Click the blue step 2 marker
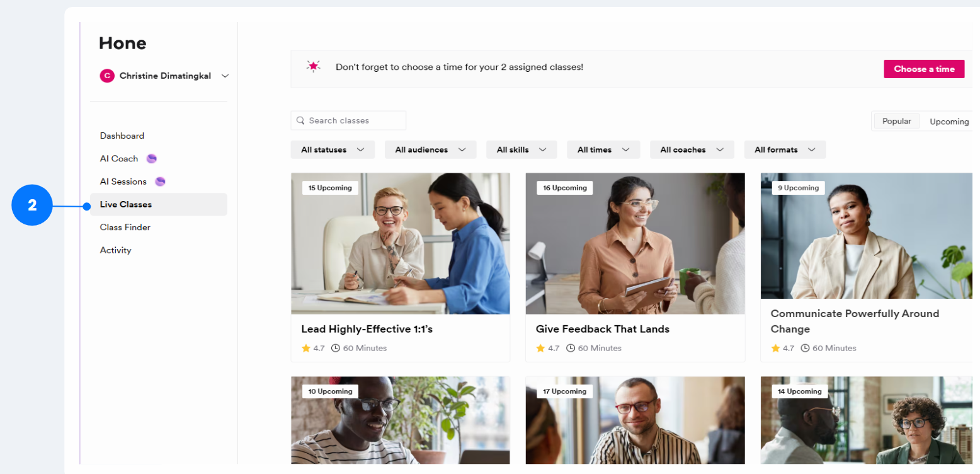The image size is (980, 474). (x=32, y=205)
